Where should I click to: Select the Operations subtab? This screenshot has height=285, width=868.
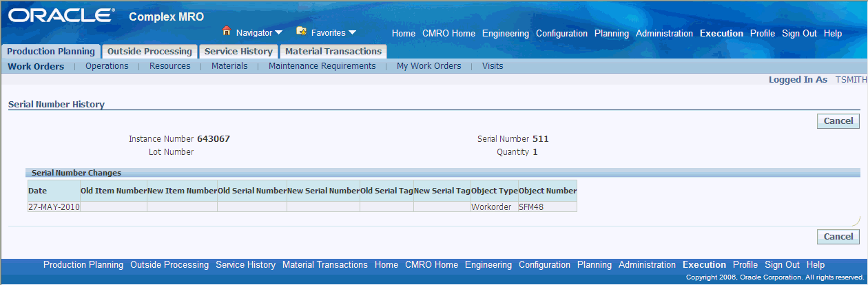[107, 66]
